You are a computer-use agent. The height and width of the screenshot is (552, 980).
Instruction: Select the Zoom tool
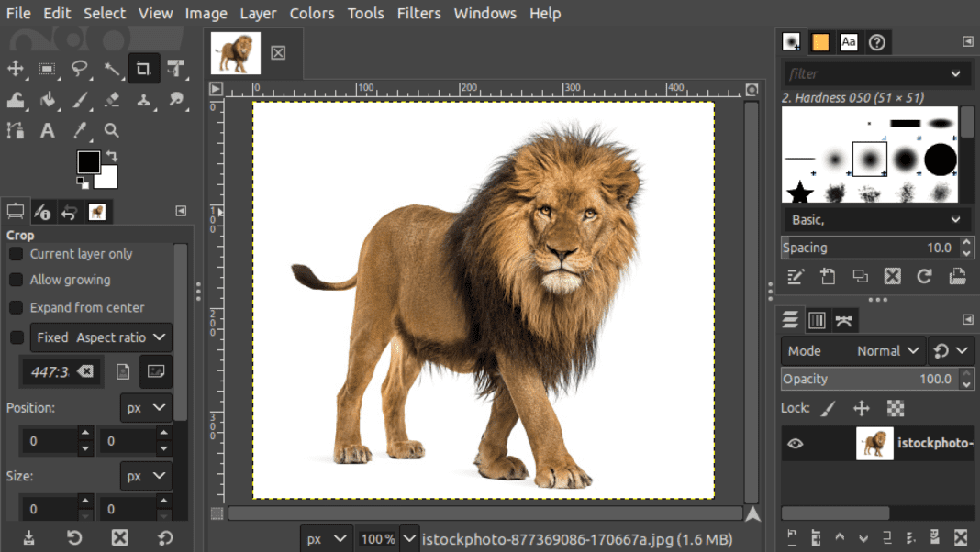pos(112,130)
